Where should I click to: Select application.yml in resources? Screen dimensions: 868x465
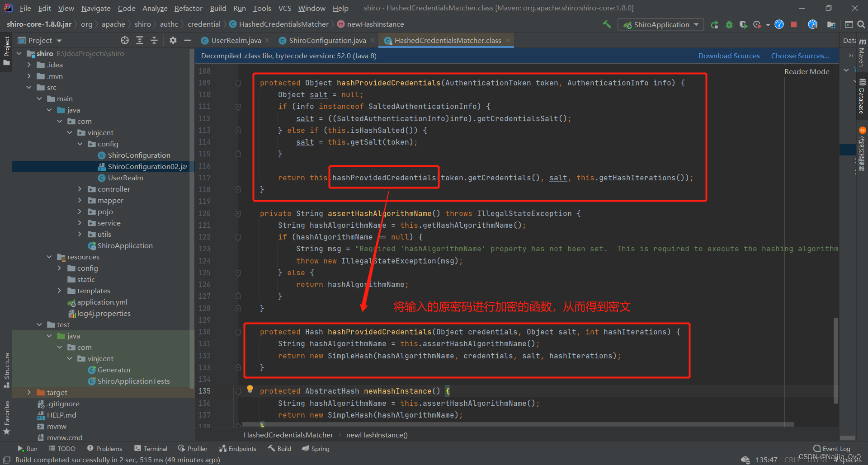tap(102, 302)
